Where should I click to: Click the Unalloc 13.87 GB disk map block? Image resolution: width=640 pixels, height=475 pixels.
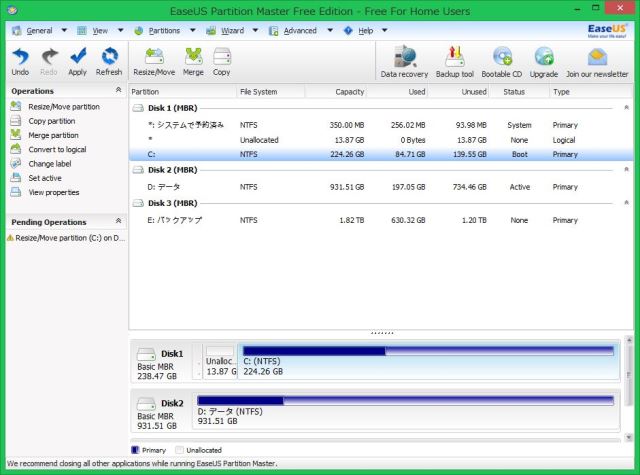pyautogui.click(x=220, y=362)
